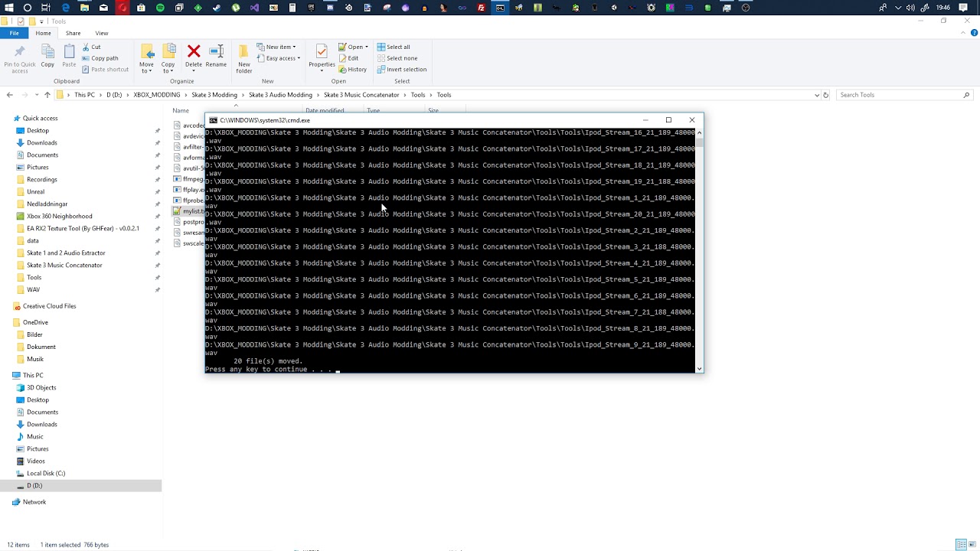
Task: Click Copy path in the Clipboard group
Action: (100, 58)
